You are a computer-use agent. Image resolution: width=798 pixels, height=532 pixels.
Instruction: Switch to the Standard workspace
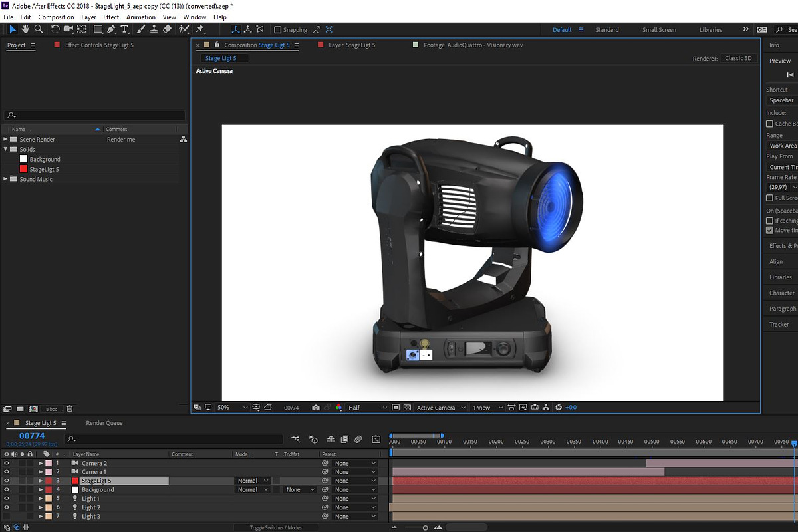click(607, 30)
